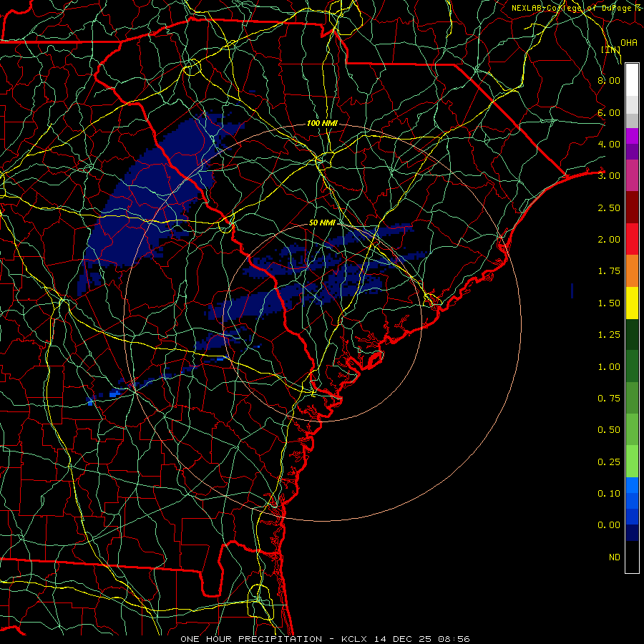Click the '2.00' legend value
This screenshot has width=644, height=644.
(x=609, y=240)
